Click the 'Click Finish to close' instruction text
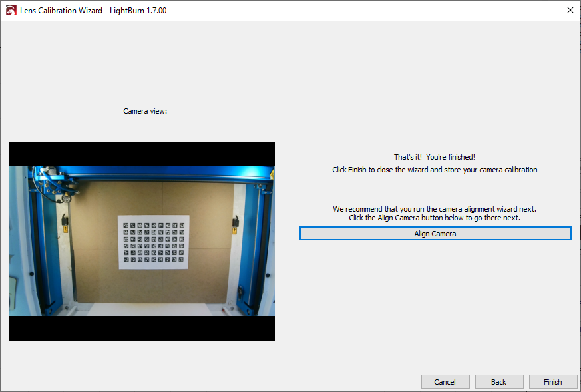This screenshot has width=581, height=392. 434,170
